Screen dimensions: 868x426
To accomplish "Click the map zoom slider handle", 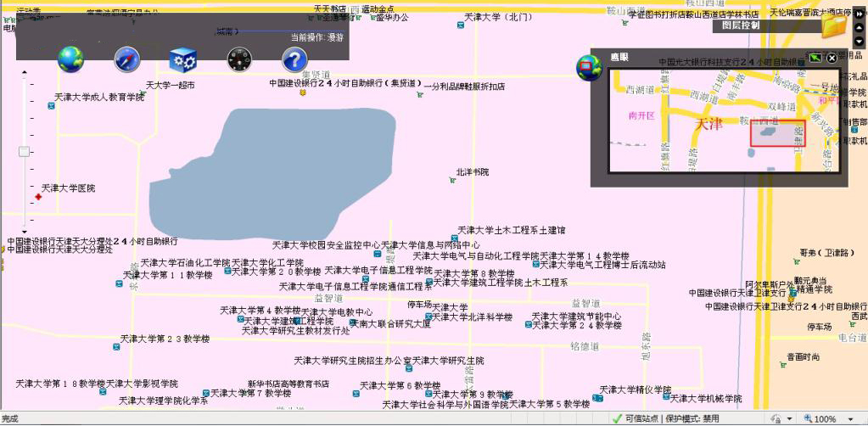I will tap(24, 151).
